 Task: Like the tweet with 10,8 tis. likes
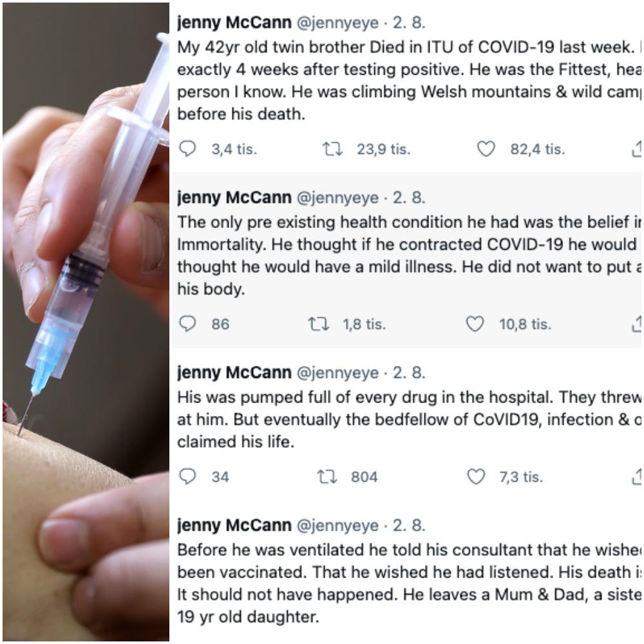pos(475,324)
